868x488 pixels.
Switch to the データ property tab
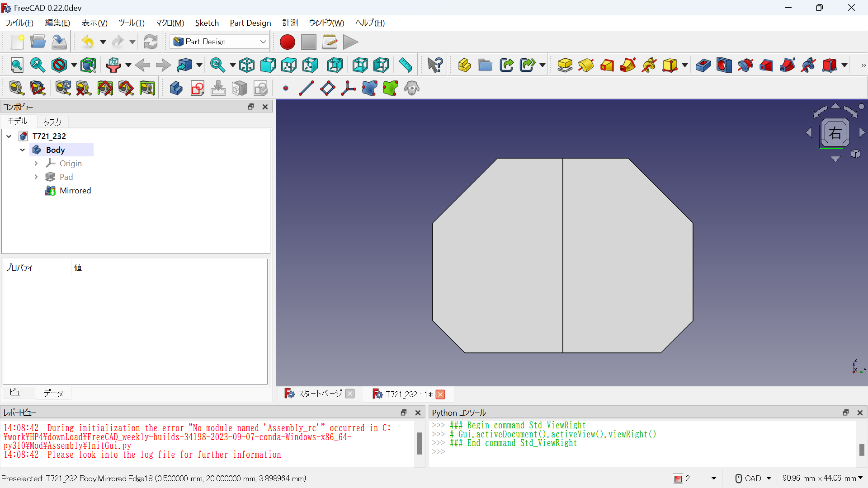(x=53, y=393)
